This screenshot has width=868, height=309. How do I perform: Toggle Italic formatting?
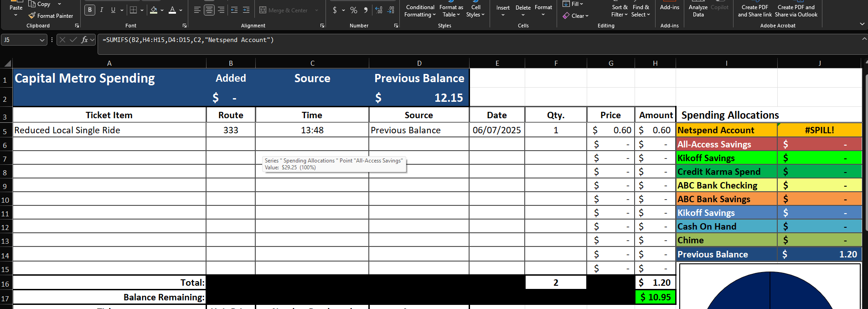point(101,10)
